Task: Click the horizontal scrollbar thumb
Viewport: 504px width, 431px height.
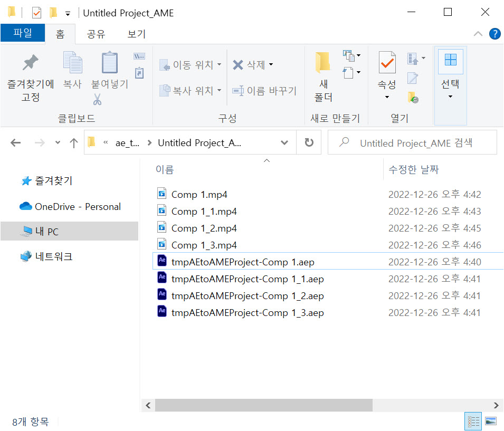Action: pyautogui.click(x=264, y=405)
